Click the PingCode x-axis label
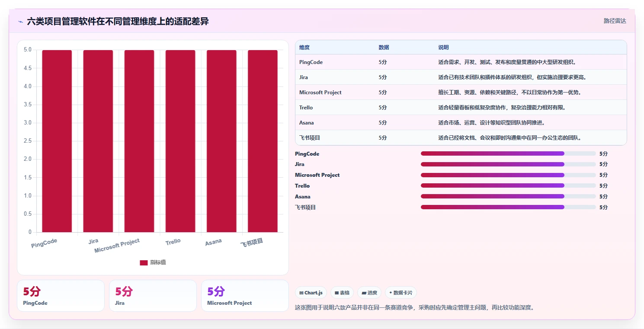Viewport: 644px width, 329px height. pos(44,243)
